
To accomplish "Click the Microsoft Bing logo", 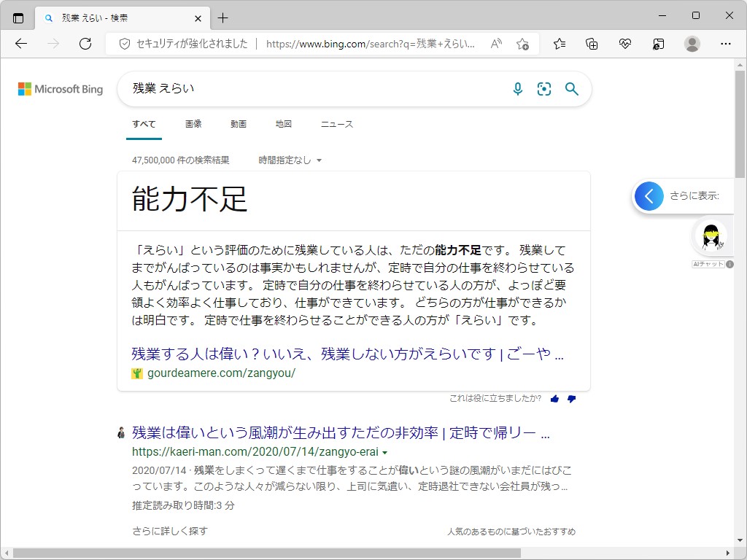I will click(x=59, y=89).
